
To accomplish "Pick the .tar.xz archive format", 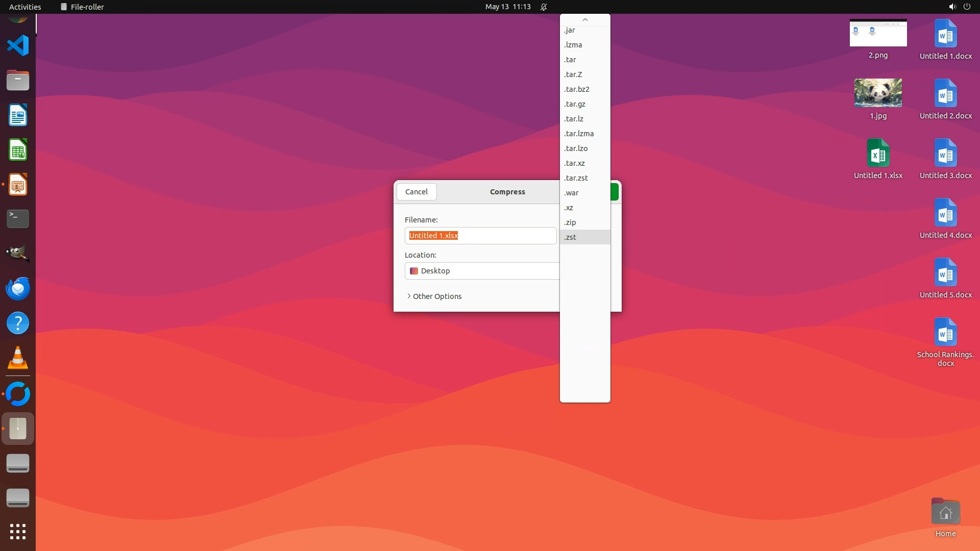I will pyautogui.click(x=575, y=163).
